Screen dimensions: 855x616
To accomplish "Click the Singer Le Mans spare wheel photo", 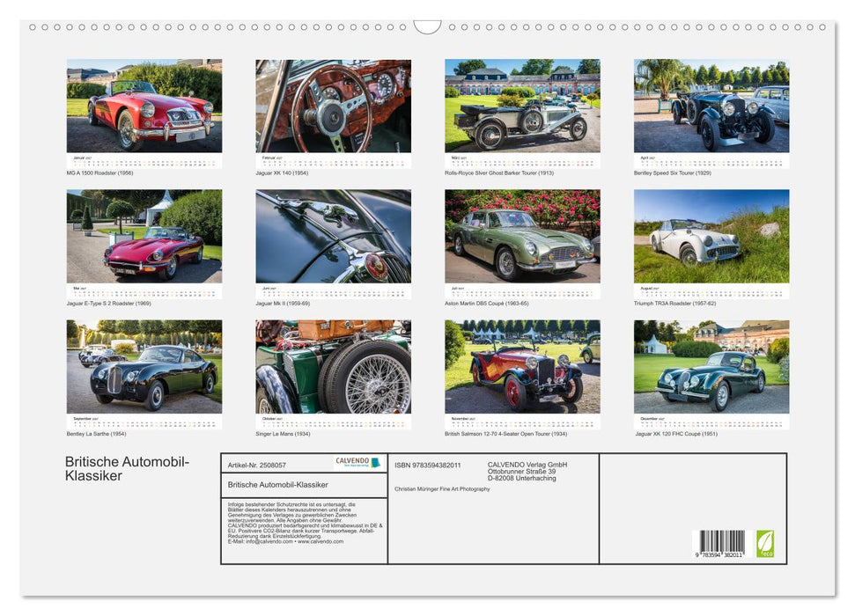I will tap(333, 366).
